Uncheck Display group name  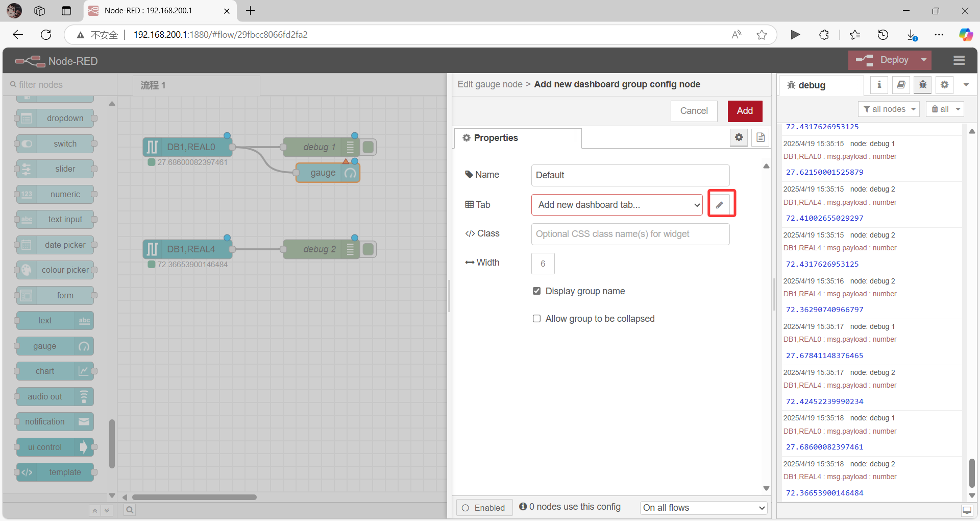coord(536,291)
